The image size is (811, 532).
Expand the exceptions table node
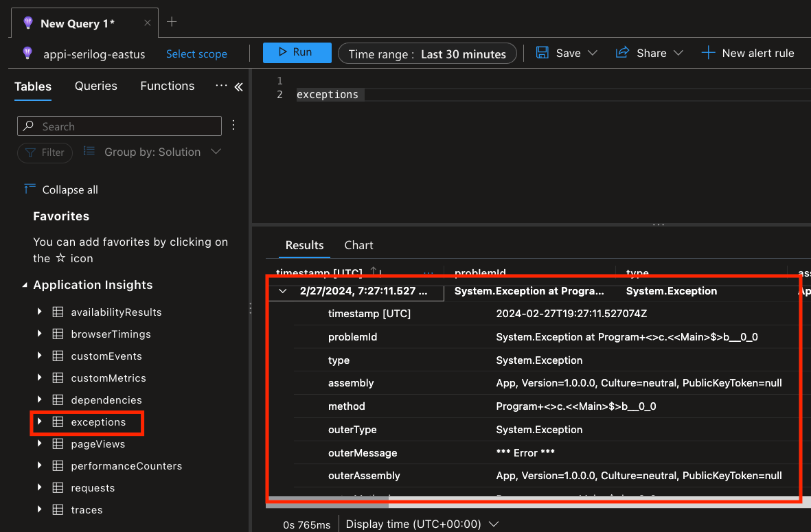[40, 421]
